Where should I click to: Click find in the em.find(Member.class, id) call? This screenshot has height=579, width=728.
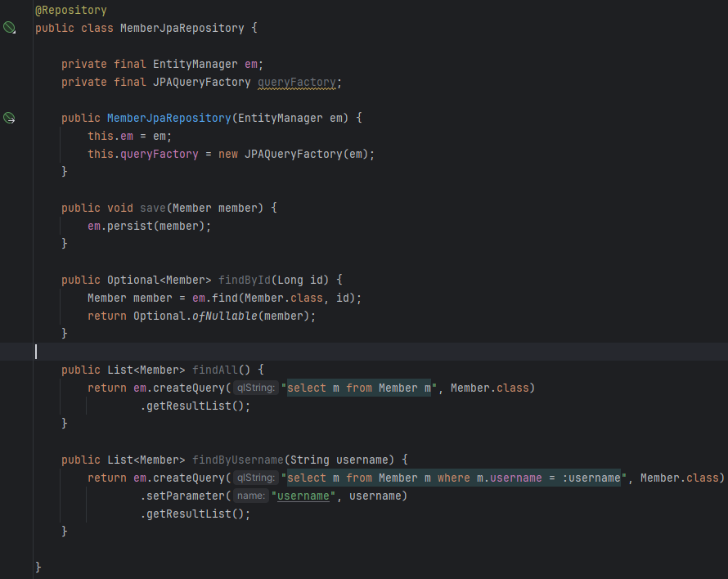(225, 298)
